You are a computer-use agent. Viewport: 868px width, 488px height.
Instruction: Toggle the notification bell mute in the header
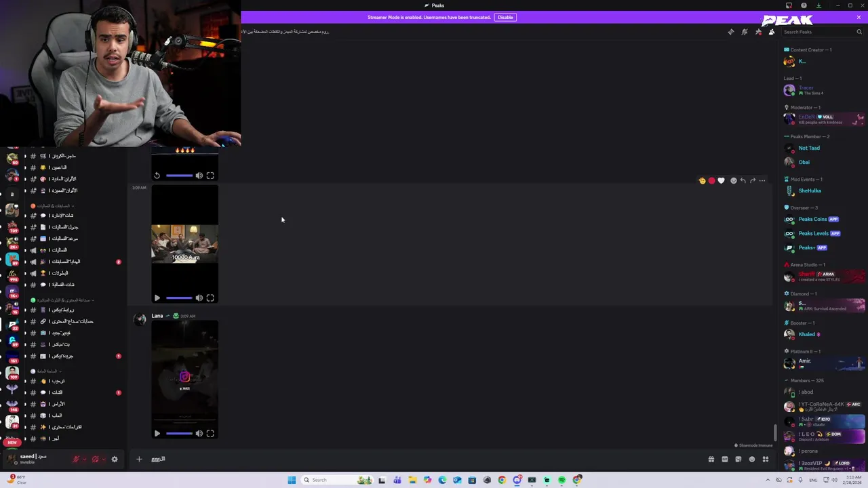(x=745, y=32)
